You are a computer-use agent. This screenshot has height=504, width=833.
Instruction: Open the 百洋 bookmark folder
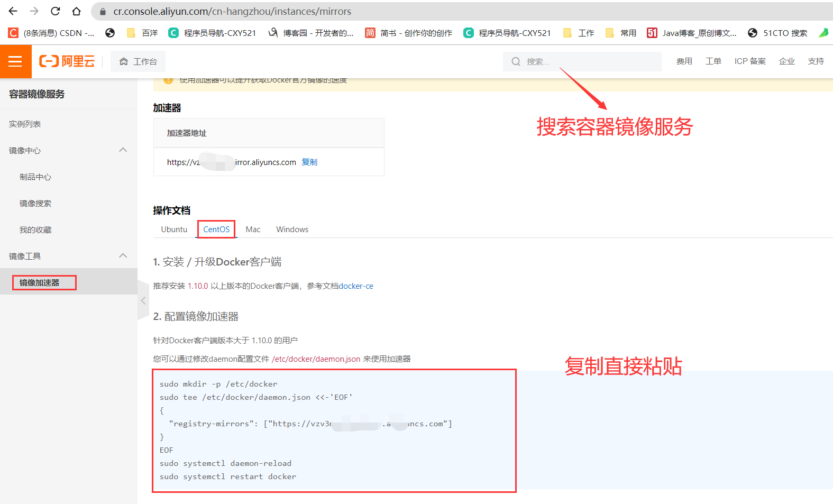[142, 33]
